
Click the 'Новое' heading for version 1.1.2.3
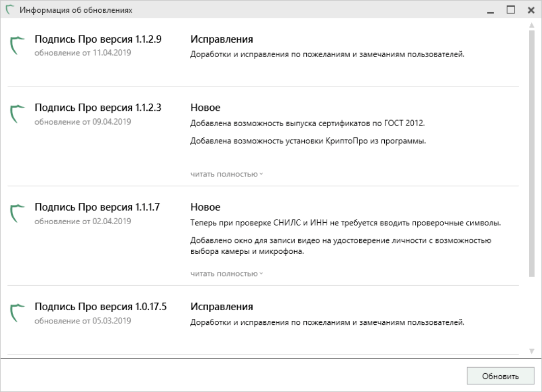pyautogui.click(x=205, y=107)
